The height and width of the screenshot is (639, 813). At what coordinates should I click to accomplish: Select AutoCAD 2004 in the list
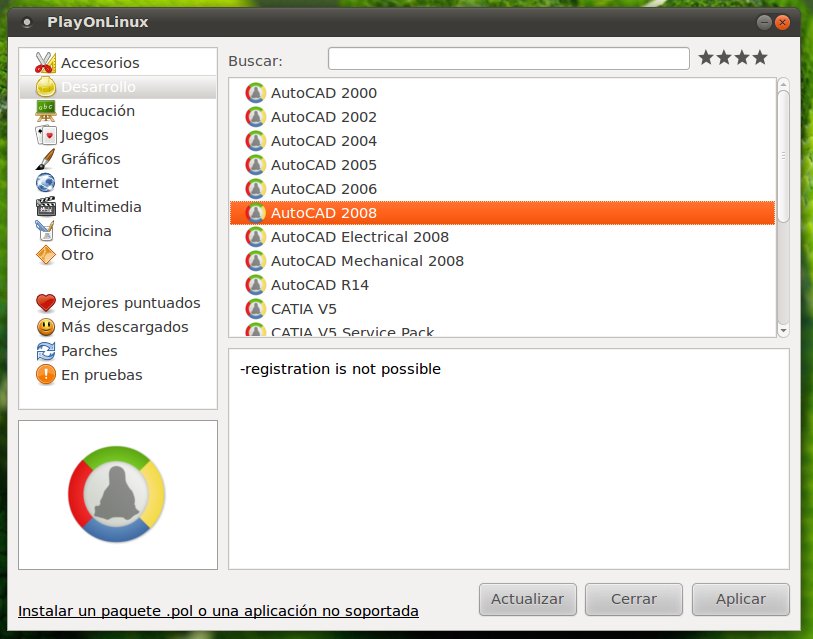pos(502,141)
